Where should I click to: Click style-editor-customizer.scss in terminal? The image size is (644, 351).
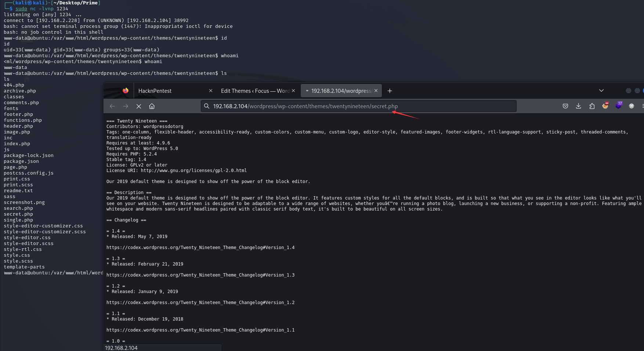click(x=45, y=232)
